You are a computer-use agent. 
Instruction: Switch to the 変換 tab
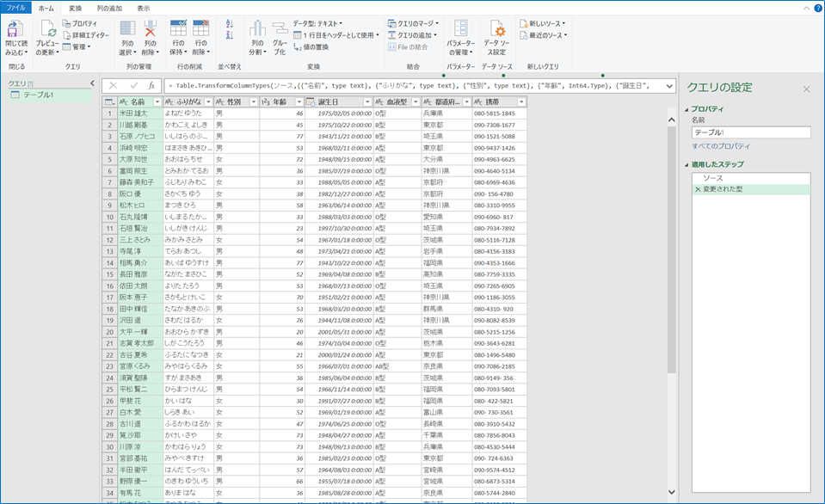coord(75,9)
